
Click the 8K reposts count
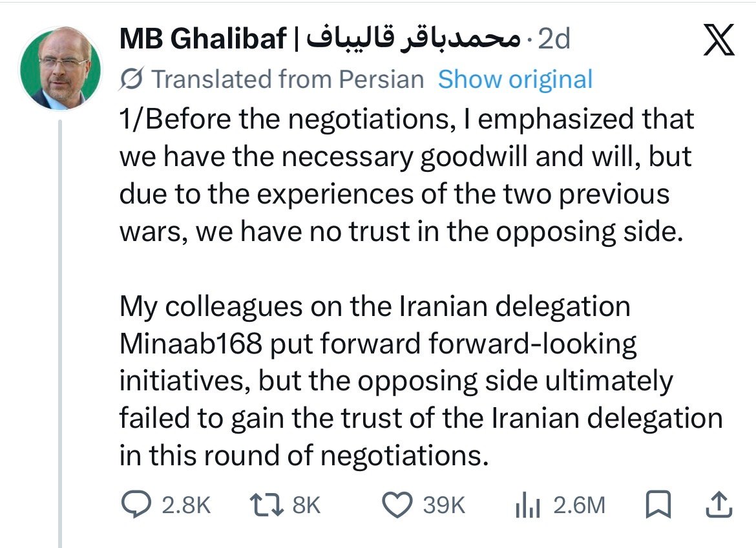point(307,505)
